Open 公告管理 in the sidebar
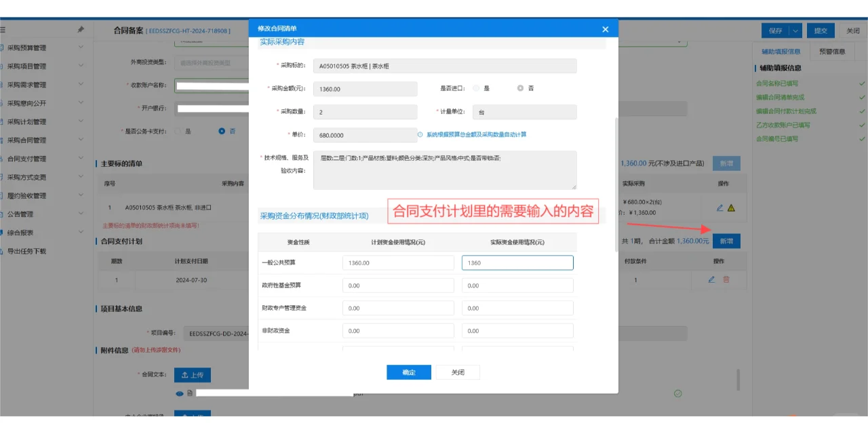 (x=20, y=214)
